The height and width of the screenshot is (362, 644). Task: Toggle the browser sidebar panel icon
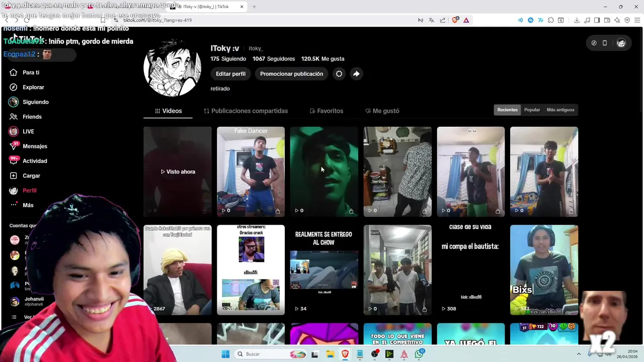pos(597,20)
